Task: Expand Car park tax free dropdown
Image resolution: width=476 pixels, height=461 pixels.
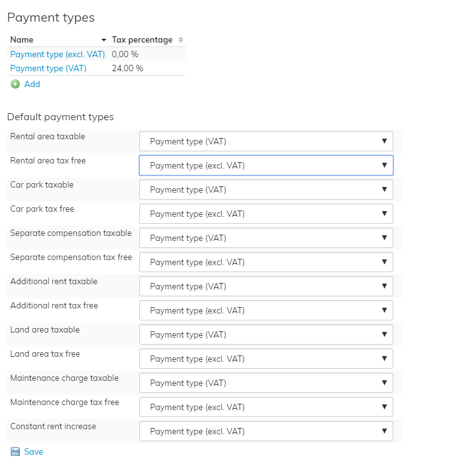Action: pyautogui.click(x=266, y=214)
